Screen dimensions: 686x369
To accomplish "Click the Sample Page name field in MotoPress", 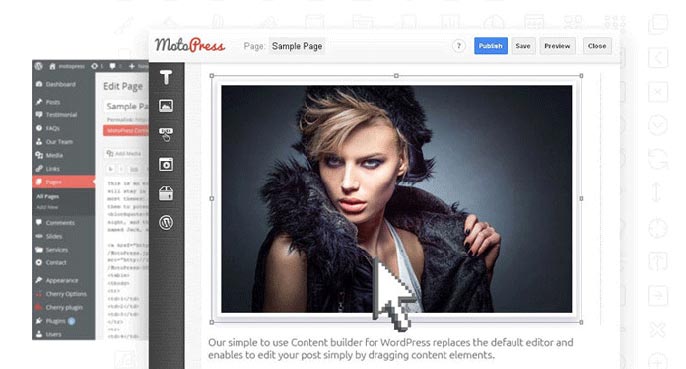I will (297, 46).
